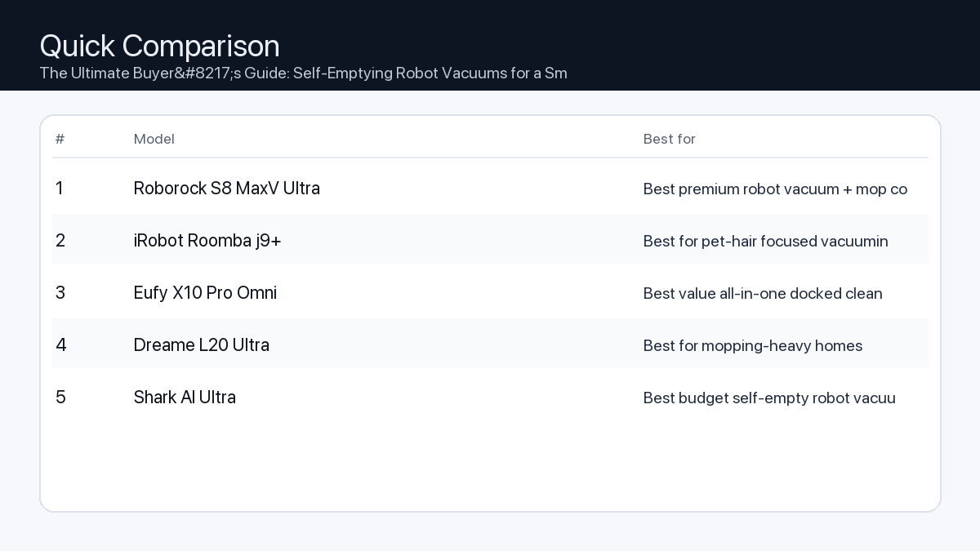Click the Best for column header
The width and height of the screenshot is (980, 551).
tap(669, 139)
